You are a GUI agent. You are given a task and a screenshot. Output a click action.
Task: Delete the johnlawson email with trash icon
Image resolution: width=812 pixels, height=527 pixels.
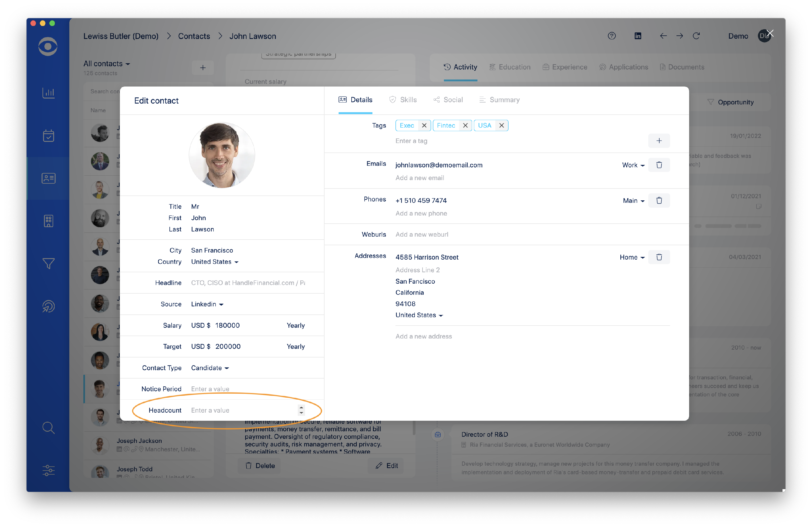pyautogui.click(x=659, y=165)
